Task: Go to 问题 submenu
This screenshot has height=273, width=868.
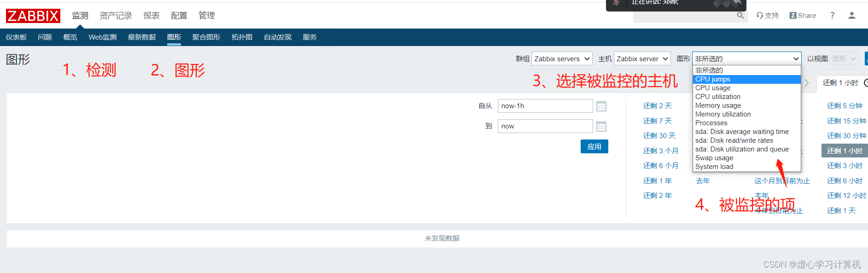Action: 45,37
